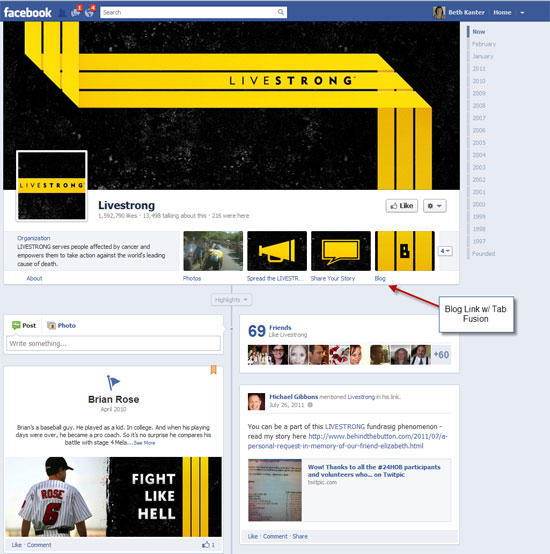
Task: Open the Blog tile with B icon
Action: coord(405,251)
